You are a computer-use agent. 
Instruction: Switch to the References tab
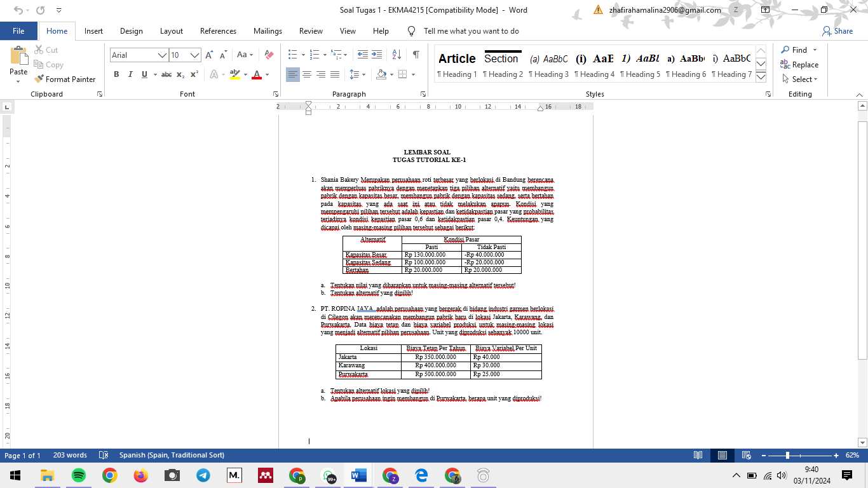(x=218, y=31)
